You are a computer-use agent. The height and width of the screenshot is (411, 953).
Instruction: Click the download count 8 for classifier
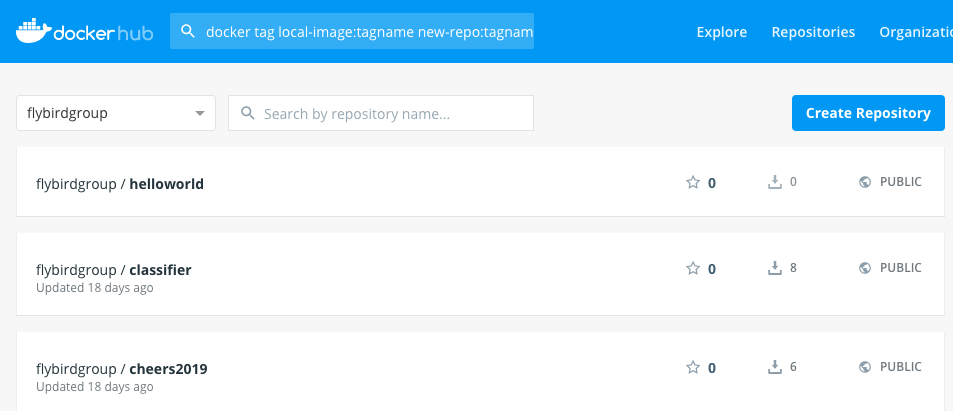point(793,268)
